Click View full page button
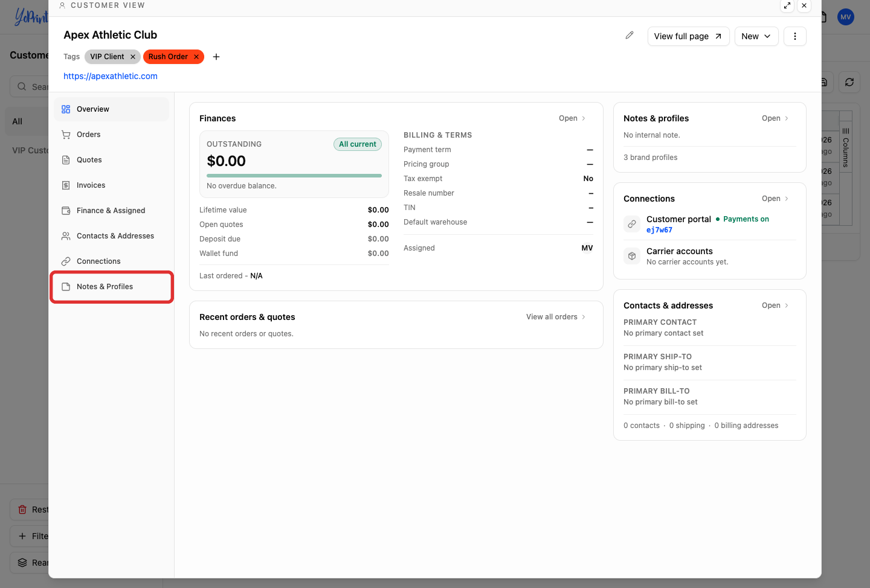This screenshot has width=870, height=588. click(688, 36)
